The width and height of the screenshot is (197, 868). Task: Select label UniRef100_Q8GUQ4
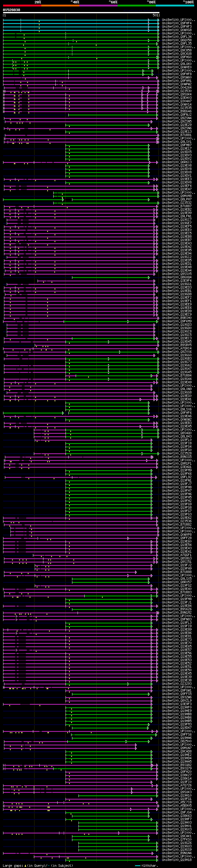tap(177, 277)
